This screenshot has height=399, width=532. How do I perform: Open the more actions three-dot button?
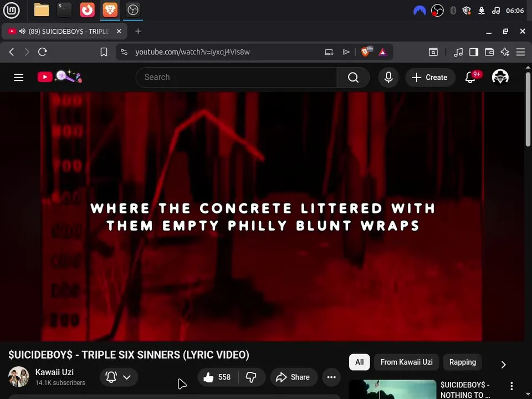point(331,377)
